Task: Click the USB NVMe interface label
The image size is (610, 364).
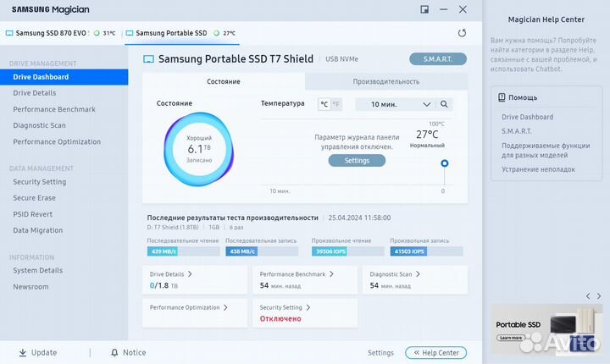Action: point(342,59)
